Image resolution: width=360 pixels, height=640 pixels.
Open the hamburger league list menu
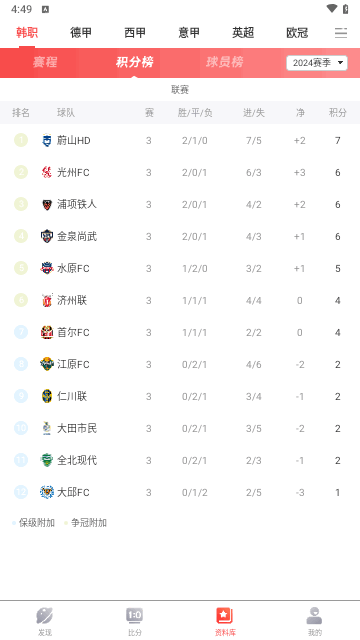click(341, 33)
